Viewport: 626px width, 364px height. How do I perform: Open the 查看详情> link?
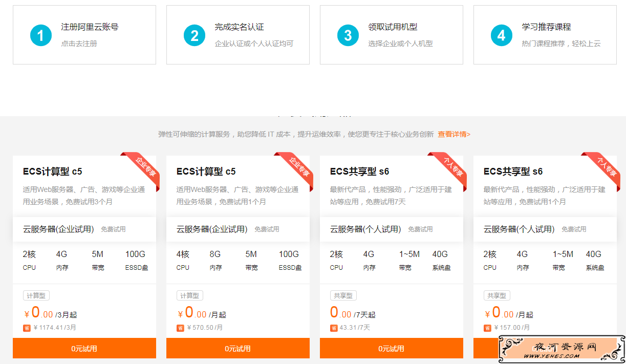[x=454, y=134]
